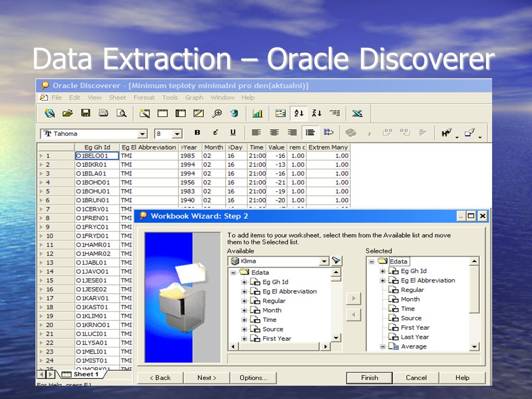532x399 pixels.
Task: Click the Sort Descending Z-A icon
Action: [317, 113]
